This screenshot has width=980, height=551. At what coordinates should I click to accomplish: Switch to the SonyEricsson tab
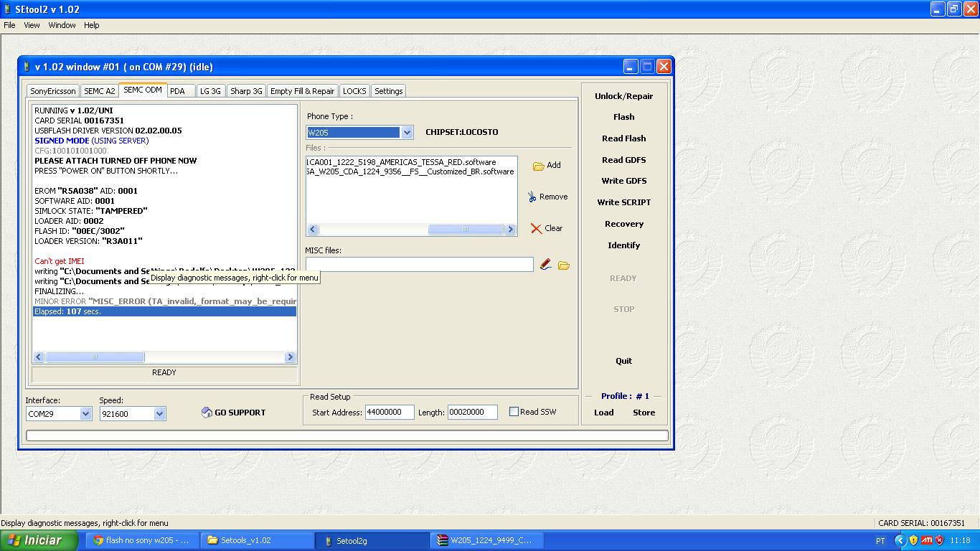coord(52,91)
